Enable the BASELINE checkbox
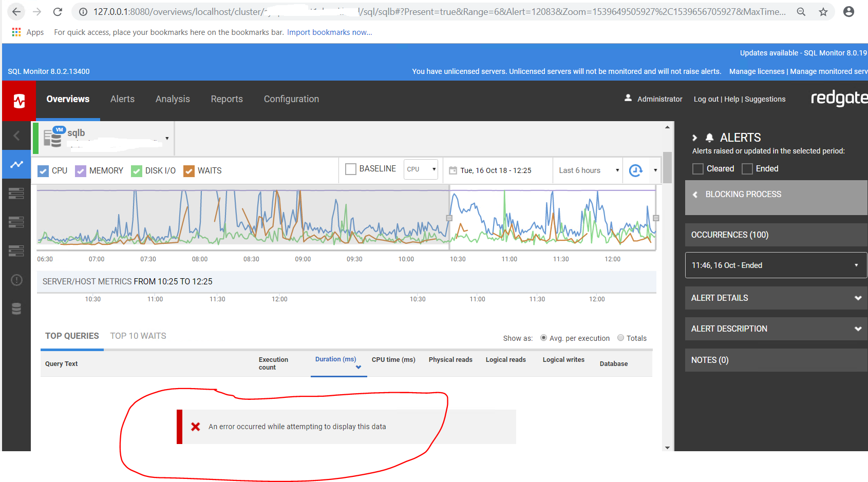Image resolution: width=868 pixels, height=482 pixels. click(351, 169)
